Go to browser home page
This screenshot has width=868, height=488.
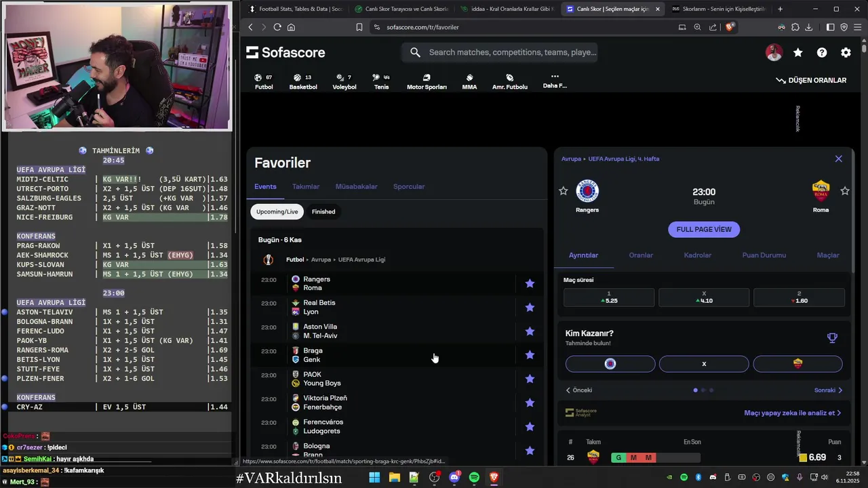pos(291,27)
